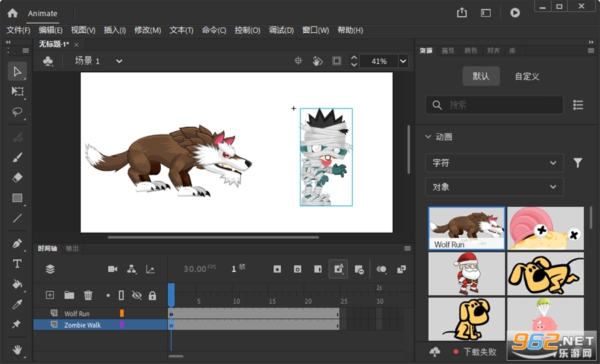
Task: Toggle clip content outside stage
Action: [x=337, y=61]
